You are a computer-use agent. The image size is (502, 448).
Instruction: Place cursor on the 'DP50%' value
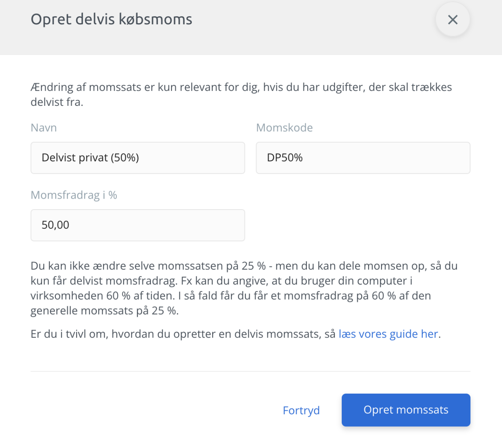coord(285,158)
